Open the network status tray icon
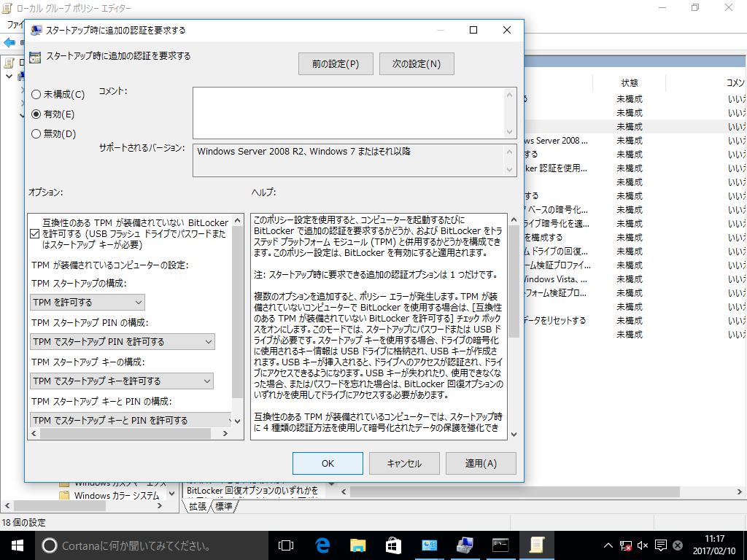 625,545
